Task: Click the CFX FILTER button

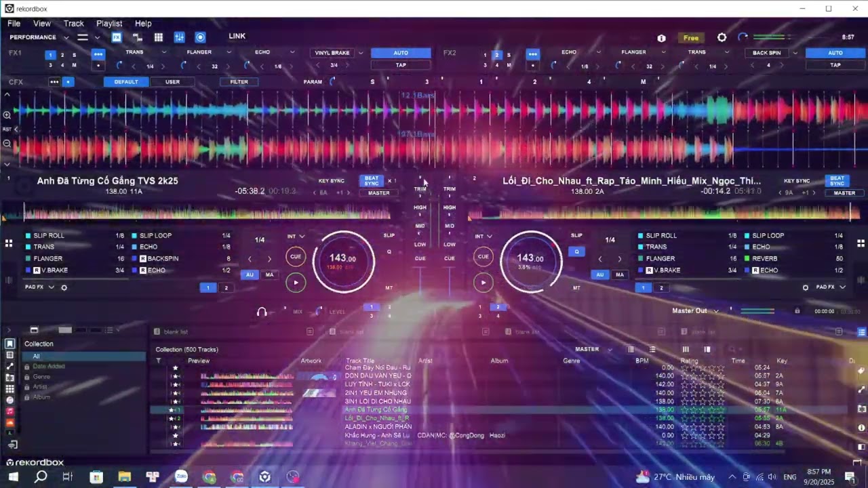Action: pos(239,82)
